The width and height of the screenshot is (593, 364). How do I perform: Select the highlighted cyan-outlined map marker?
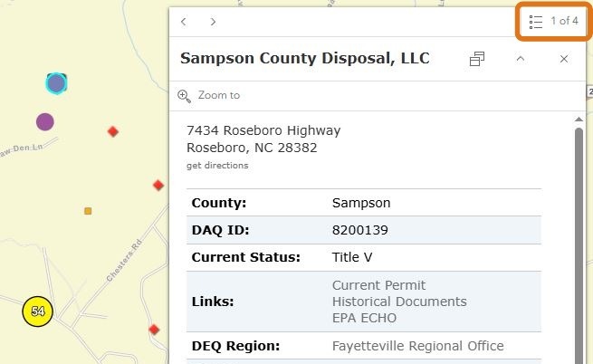pos(56,83)
